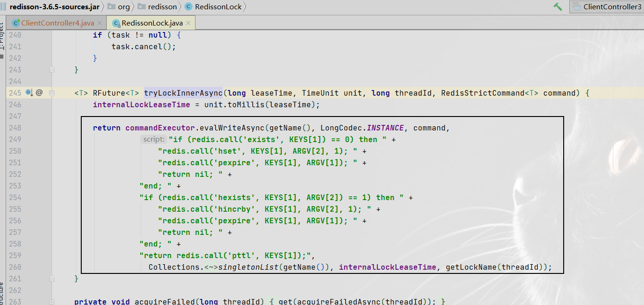Close the RedissonLock.java tab
The width and height of the screenshot is (644, 305).
[188, 23]
